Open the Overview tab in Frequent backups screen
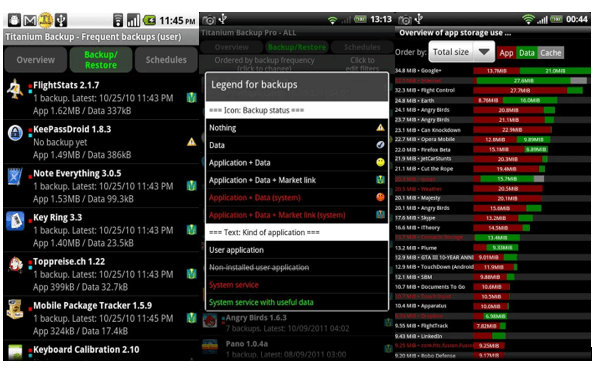The height and width of the screenshot is (371, 602). pyautogui.click(x=36, y=60)
